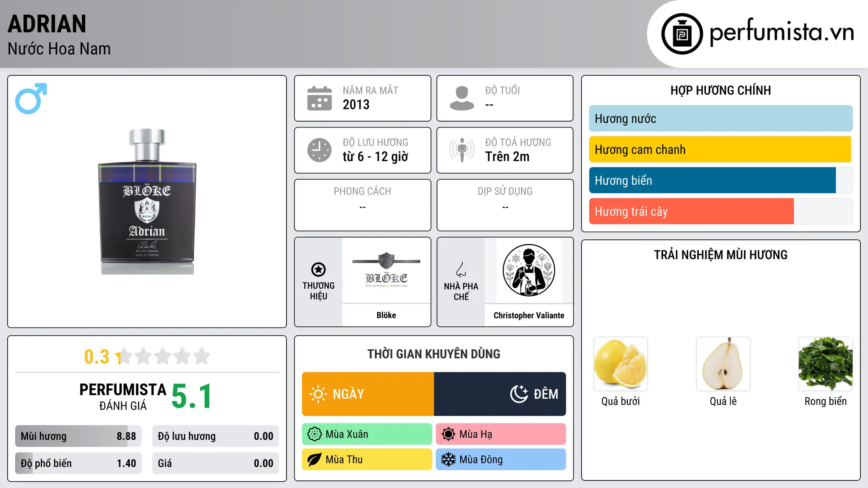Click the blue male gender symbol
Screen dimensions: 868x488
point(31,98)
